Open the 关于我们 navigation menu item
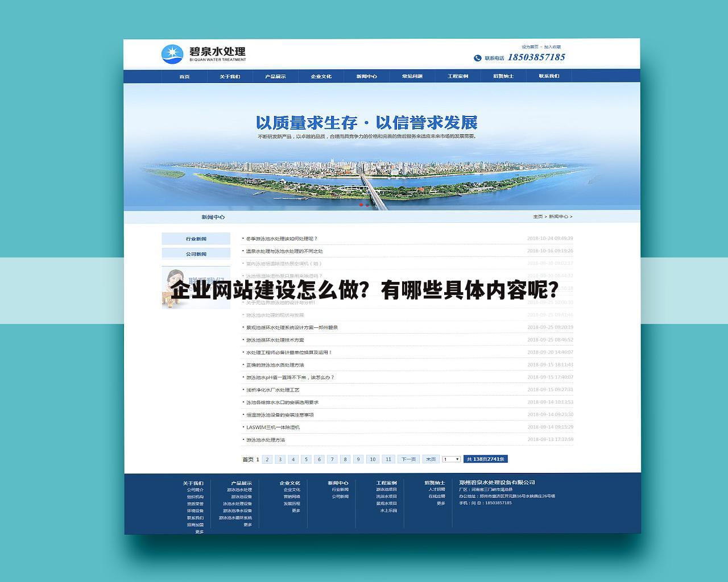This screenshot has width=728, height=582. point(230,76)
